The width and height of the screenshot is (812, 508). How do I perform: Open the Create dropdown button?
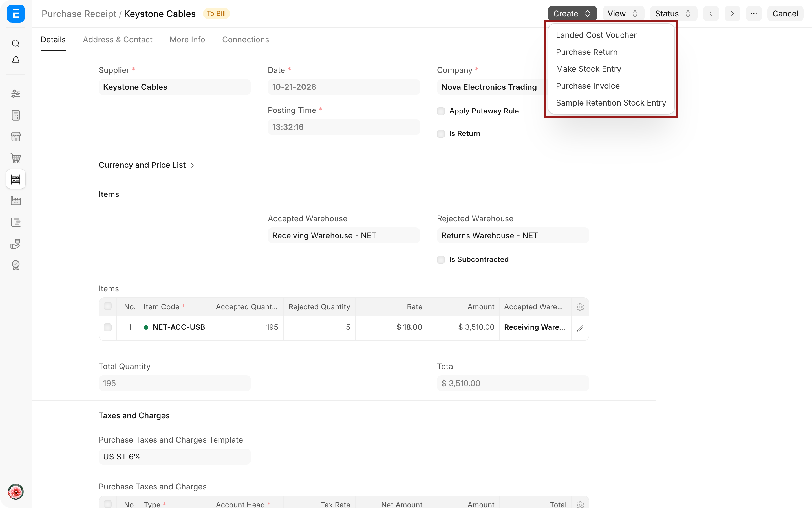pos(572,14)
